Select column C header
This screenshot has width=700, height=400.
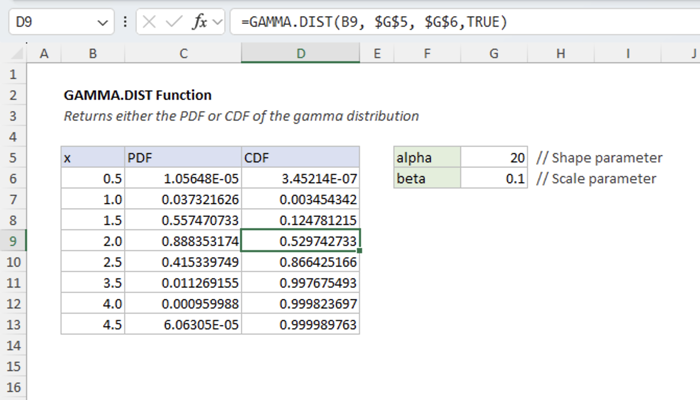[183, 54]
